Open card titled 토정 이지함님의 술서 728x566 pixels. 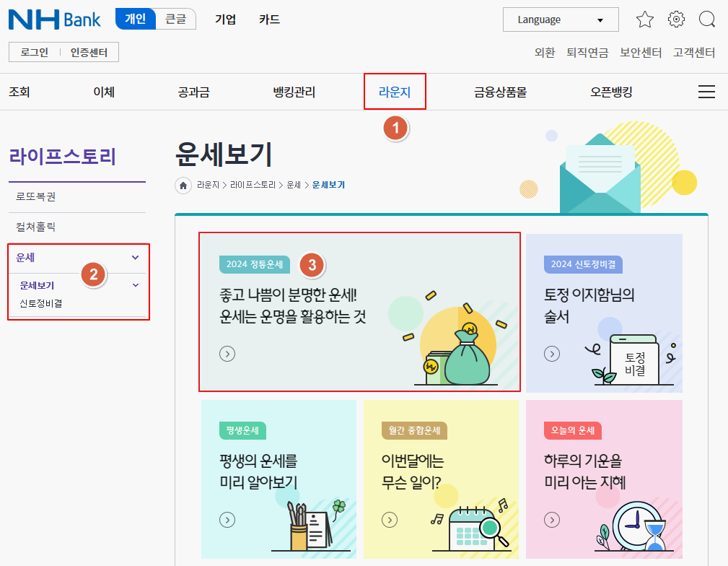coord(604,313)
